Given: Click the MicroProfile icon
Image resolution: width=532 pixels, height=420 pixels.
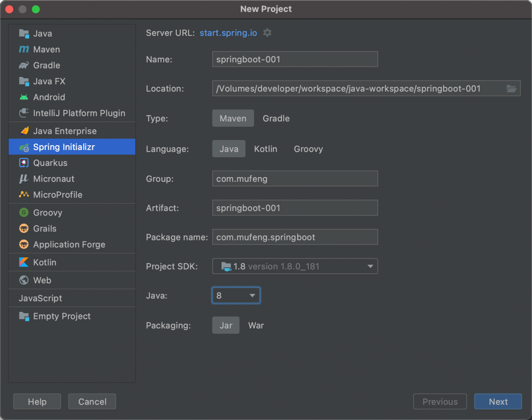Looking at the screenshot, I should pos(24,195).
